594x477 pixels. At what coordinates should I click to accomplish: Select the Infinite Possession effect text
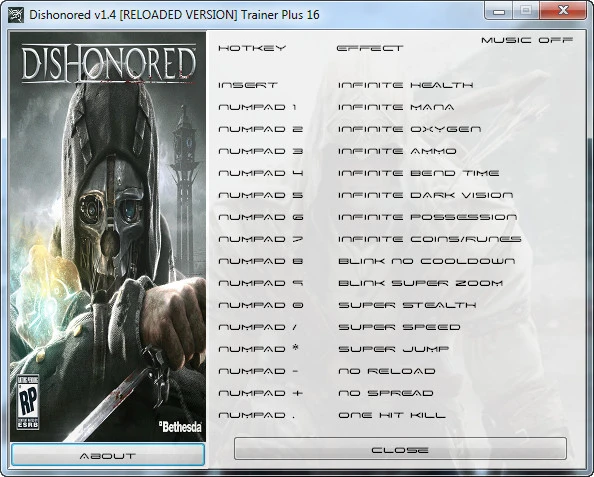tap(427, 217)
